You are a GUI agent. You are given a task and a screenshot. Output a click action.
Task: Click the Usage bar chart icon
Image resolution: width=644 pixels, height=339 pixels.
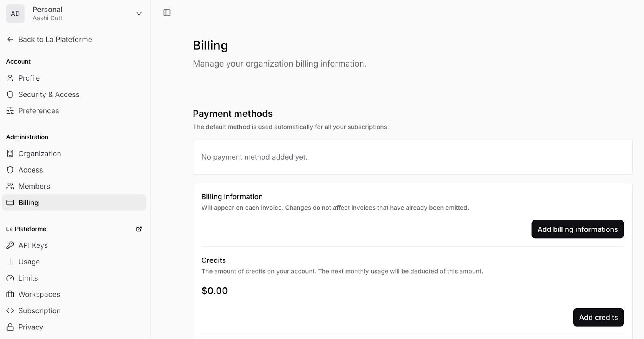coord(10,262)
